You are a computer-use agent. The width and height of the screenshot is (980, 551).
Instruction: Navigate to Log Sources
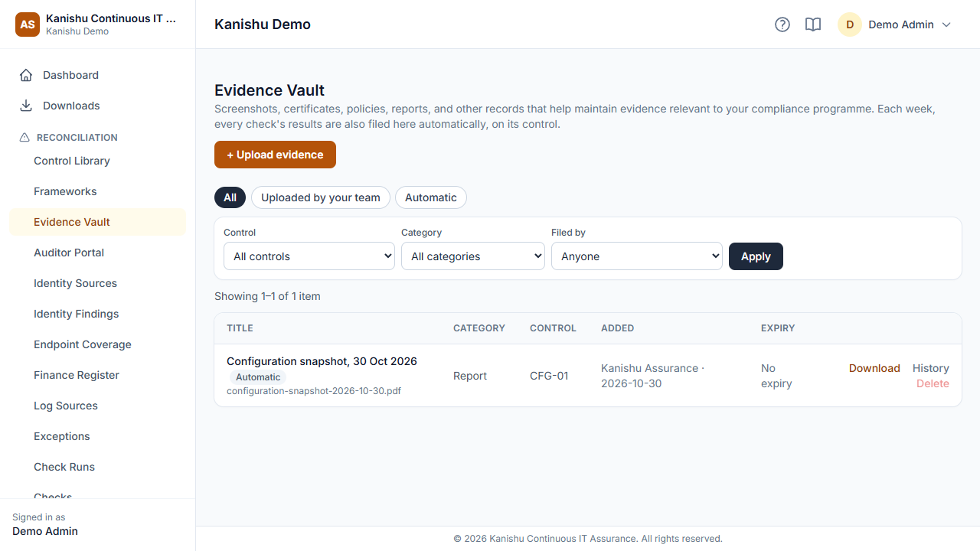(98, 406)
